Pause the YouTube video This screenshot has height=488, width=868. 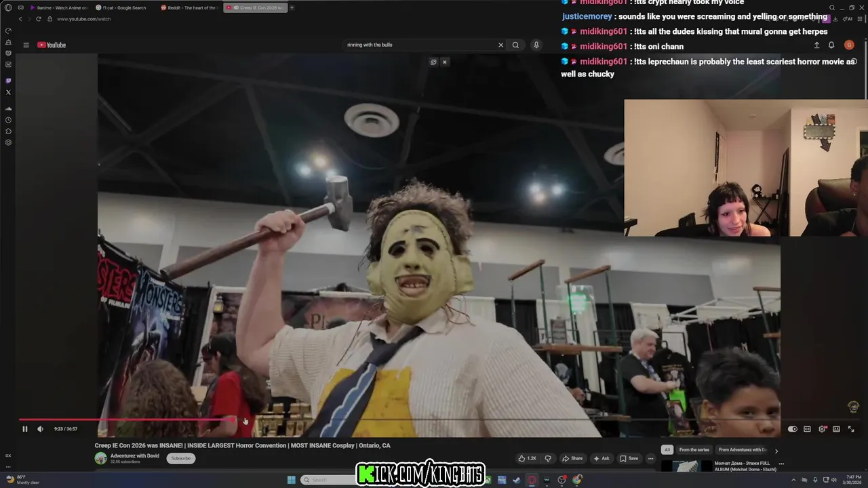[x=25, y=429]
